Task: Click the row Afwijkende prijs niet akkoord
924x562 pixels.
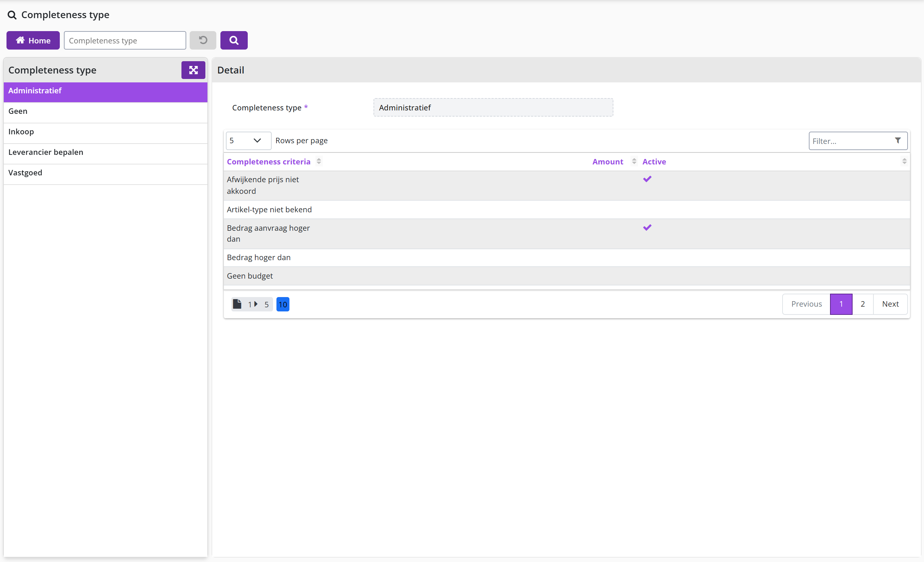Action: 567,186
